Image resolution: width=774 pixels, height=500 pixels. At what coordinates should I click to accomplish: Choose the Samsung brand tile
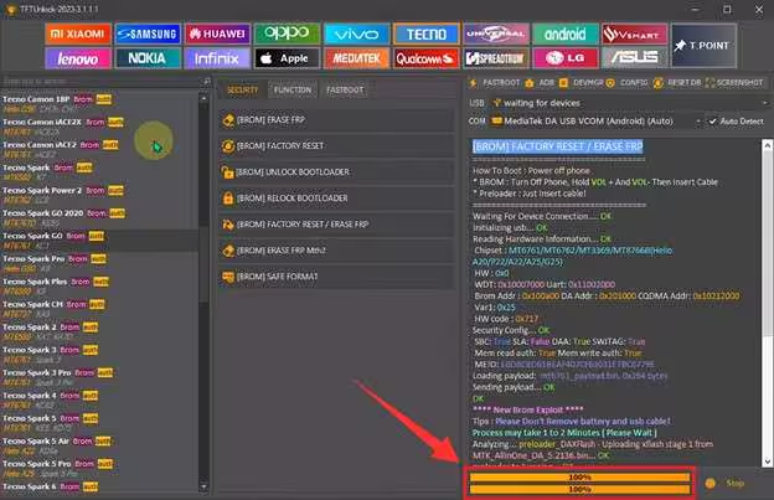(x=148, y=35)
